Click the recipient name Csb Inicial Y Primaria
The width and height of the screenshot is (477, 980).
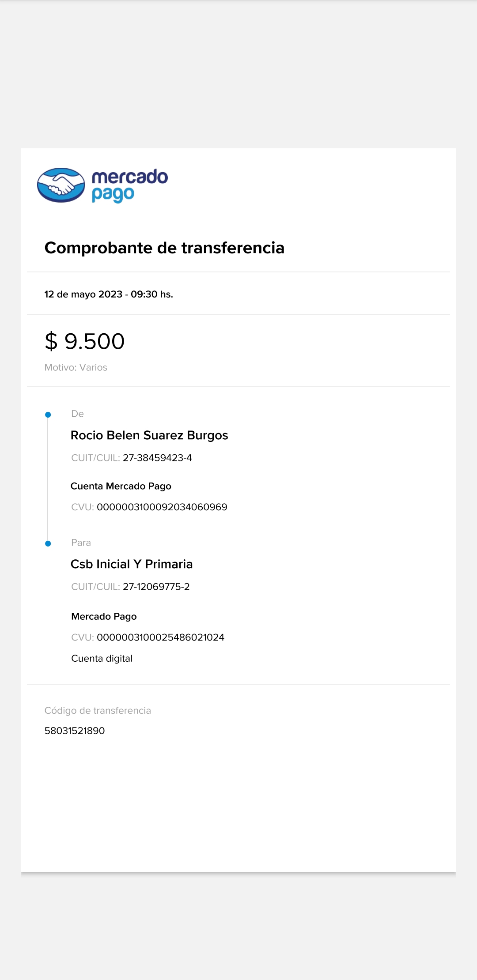(132, 565)
